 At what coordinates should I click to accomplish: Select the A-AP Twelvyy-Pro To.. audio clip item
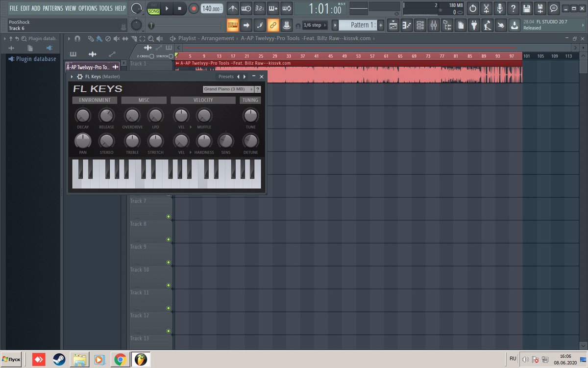pyautogui.click(x=93, y=67)
